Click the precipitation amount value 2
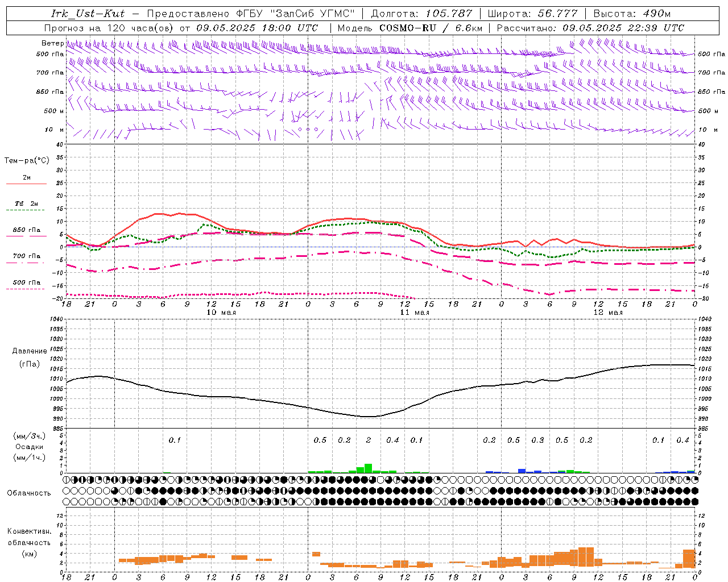728x582 pixels. pos(369,440)
